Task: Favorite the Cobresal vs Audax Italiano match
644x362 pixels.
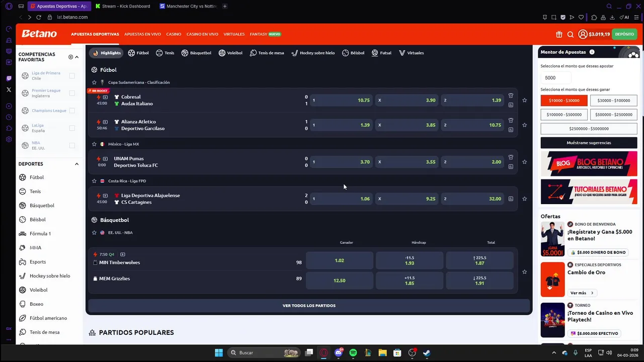Action: (x=524, y=100)
